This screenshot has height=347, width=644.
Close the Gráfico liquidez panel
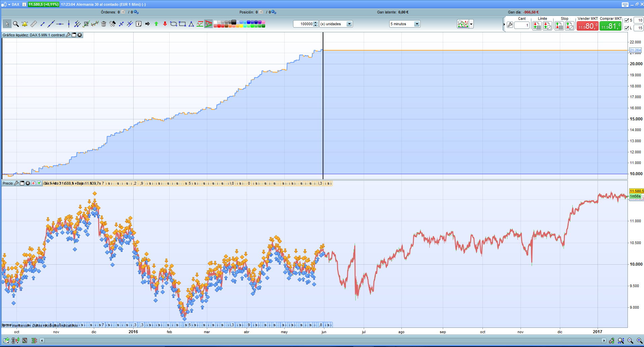[x=80, y=35]
